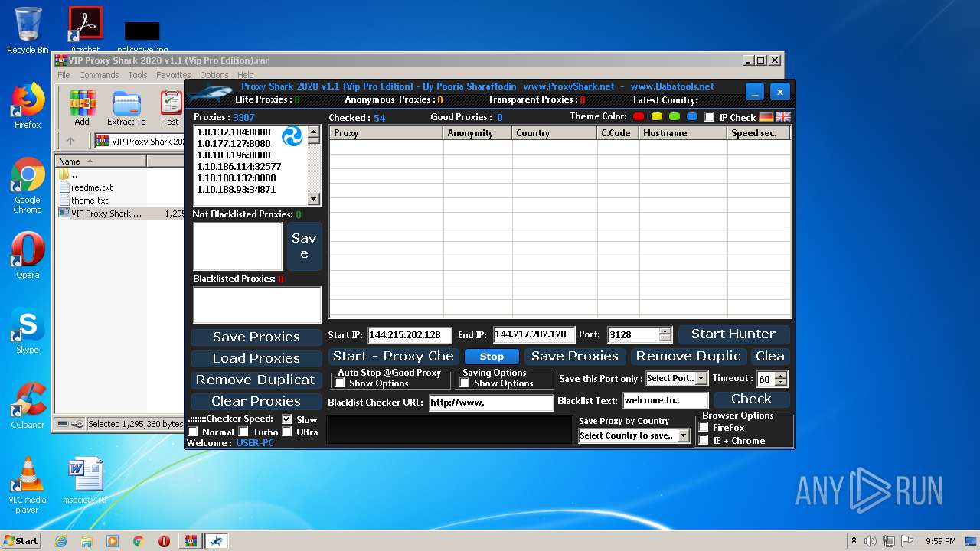Click WinRAR up-folder arrow icon

point(70,141)
